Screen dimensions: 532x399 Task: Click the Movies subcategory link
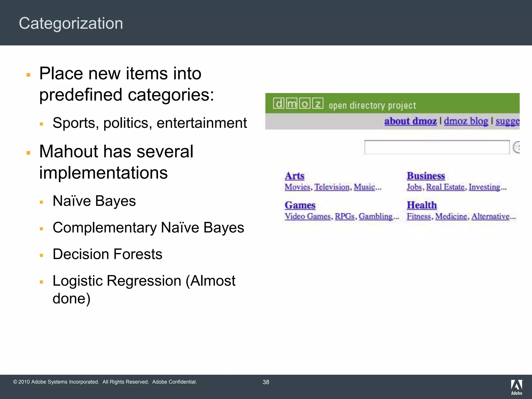point(297,187)
